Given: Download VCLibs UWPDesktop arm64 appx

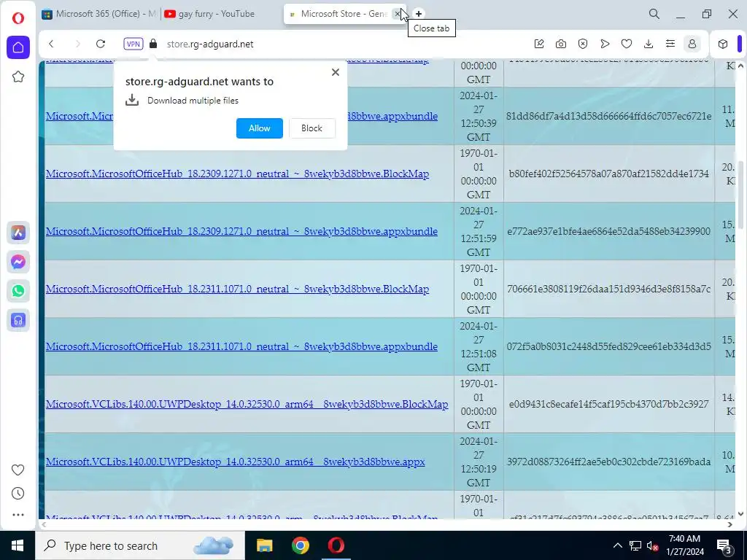Looking at the screenshot, I should 236,462.
